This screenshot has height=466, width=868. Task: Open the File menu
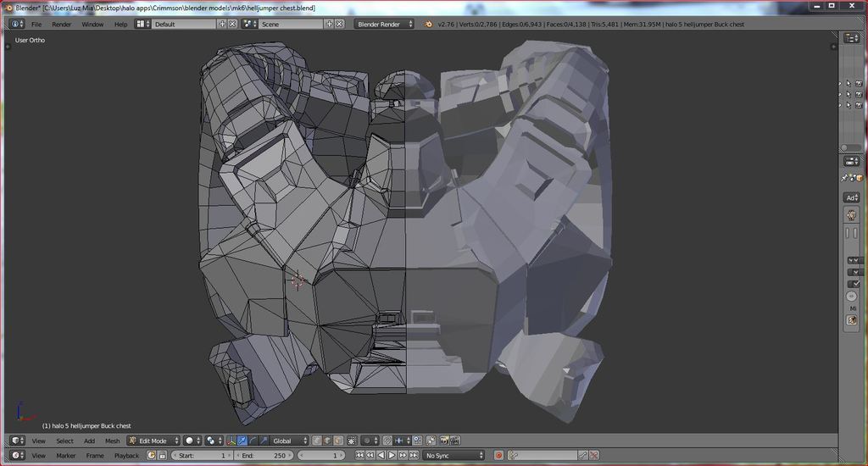coord(36,25)
